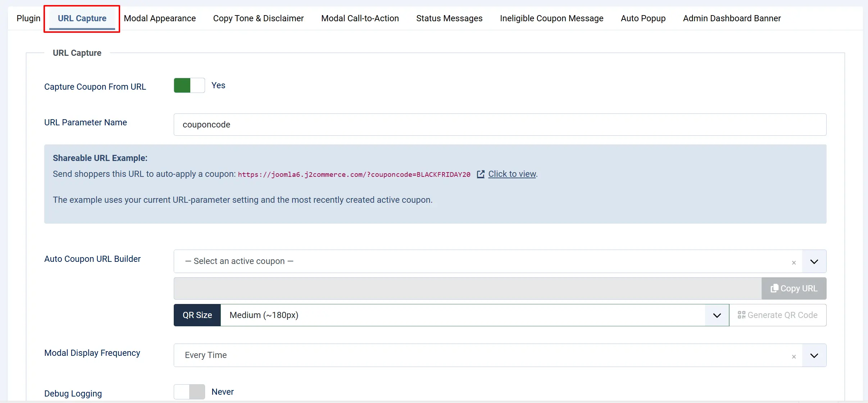Toggle the Capture Coupon From URL switch

pos(189,85)
